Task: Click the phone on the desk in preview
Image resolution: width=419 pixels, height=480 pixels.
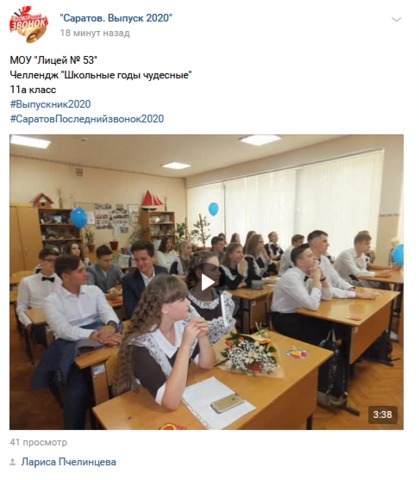Action: pyautogui.click(x=227, y=403)
